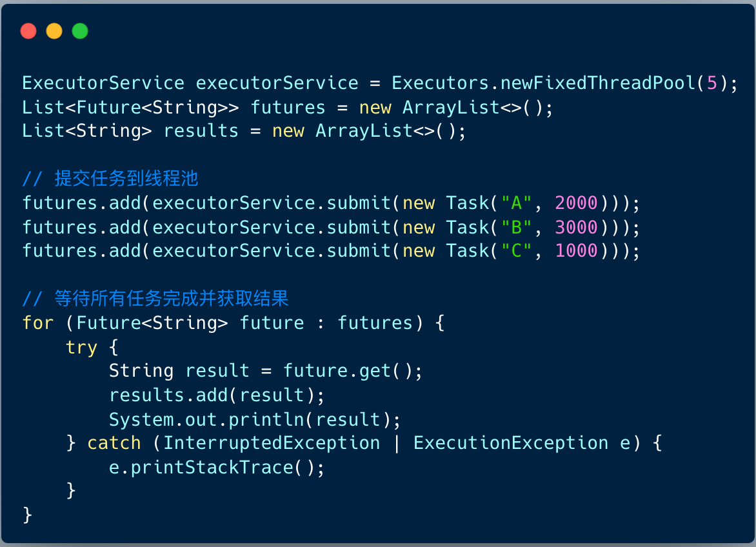Click the "C" string literal
Image resolution: width=756 pixels, height=547 pixels.
[516, 251]
